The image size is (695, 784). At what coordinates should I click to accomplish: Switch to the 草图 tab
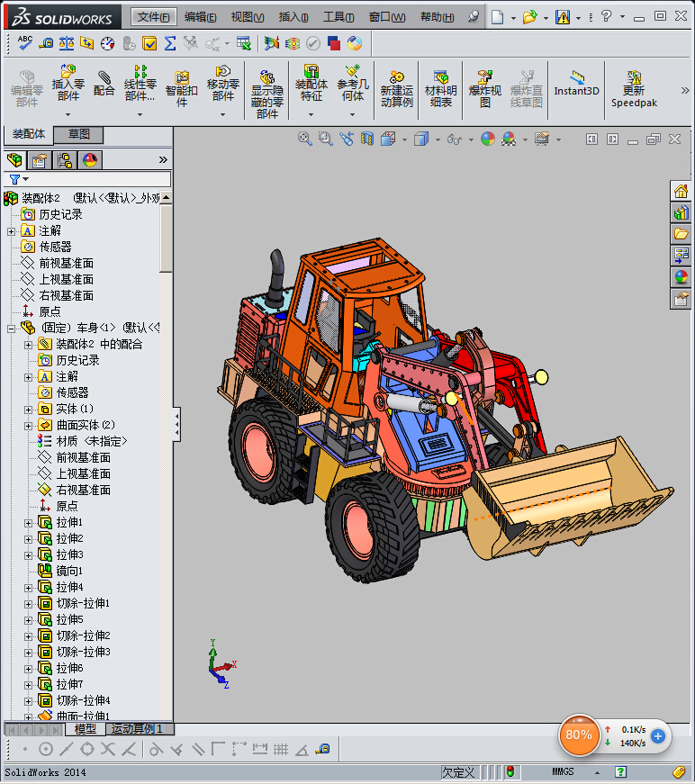point(78,134)
